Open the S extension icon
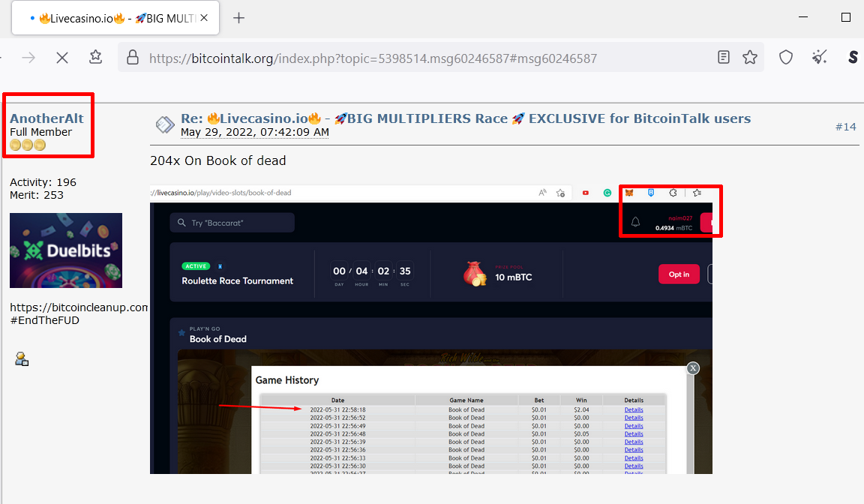Image resolution: width=864 pixels, height=504 pixels. point(853,57)
